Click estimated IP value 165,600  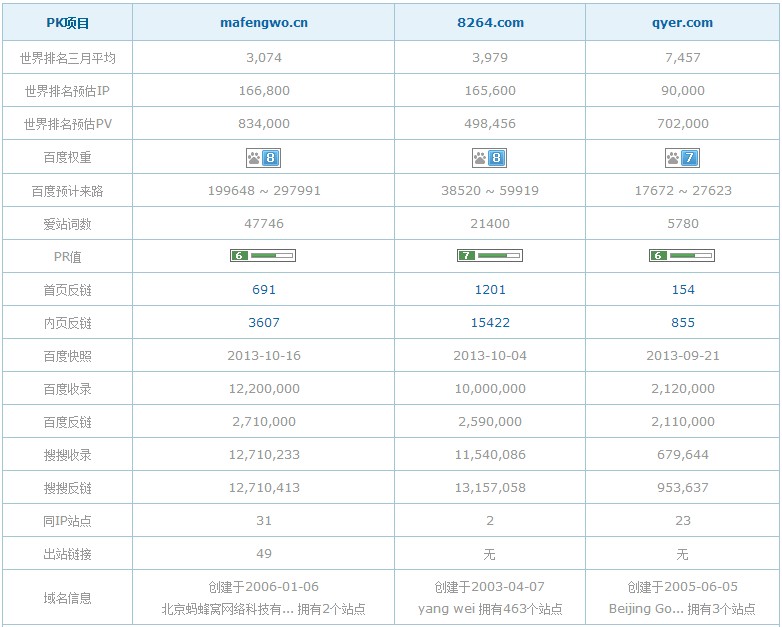pos(490,90)
